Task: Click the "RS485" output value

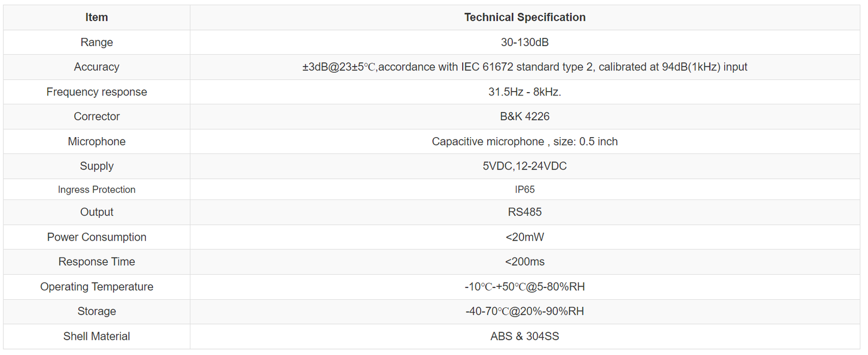Action: [525, 212]
